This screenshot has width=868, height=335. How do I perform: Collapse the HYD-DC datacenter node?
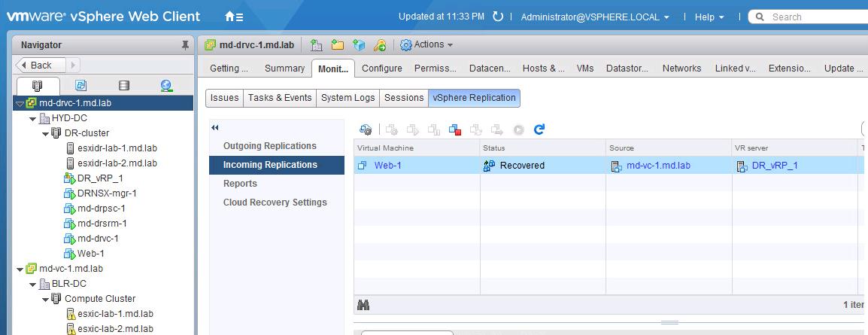(32, 118)
